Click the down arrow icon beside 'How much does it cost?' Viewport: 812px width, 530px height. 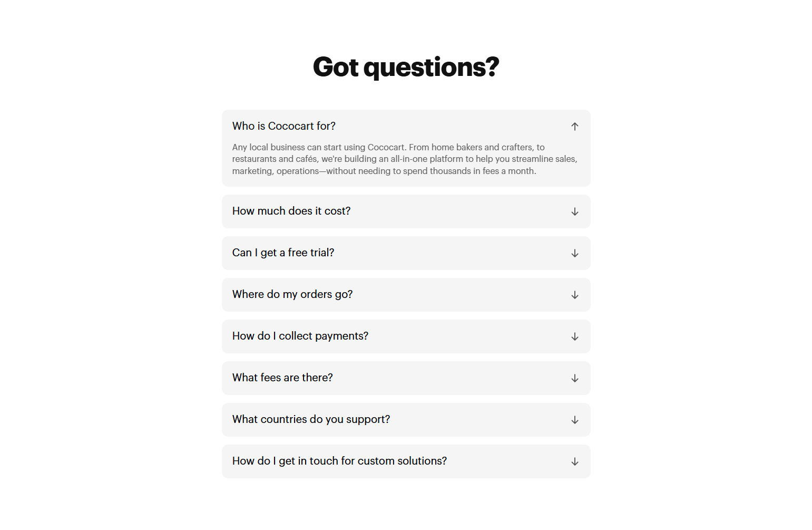click(574, 211)
